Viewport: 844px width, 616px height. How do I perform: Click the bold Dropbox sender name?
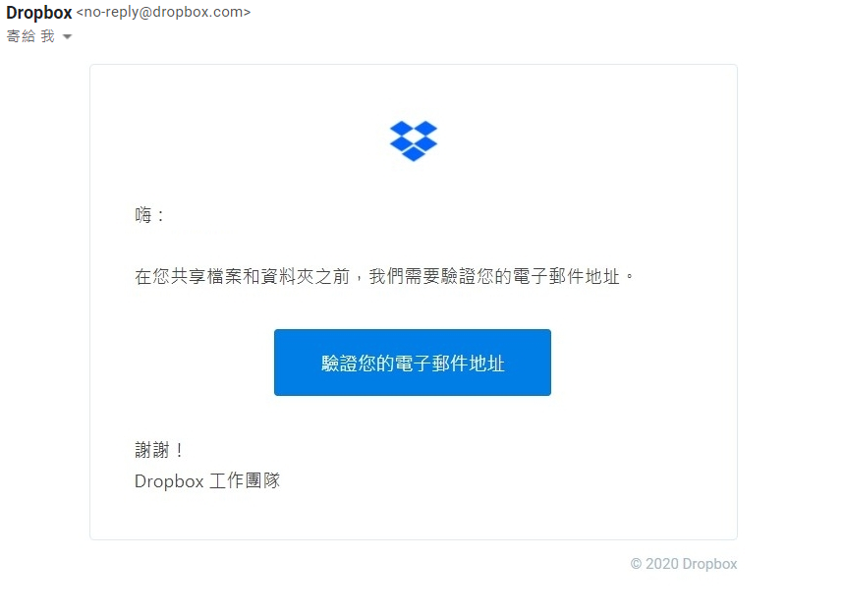click(x=38, y=13)
